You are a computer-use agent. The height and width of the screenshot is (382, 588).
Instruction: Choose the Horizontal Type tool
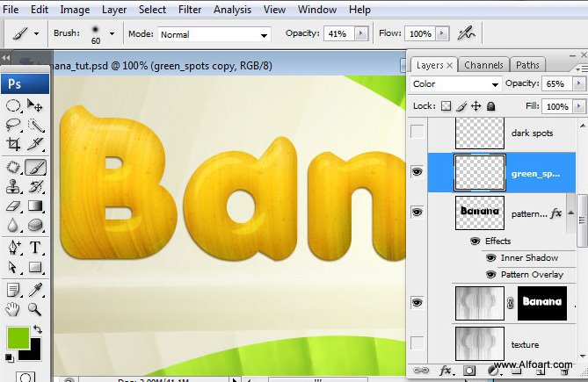pyautogui.click(x=36, y=247)
